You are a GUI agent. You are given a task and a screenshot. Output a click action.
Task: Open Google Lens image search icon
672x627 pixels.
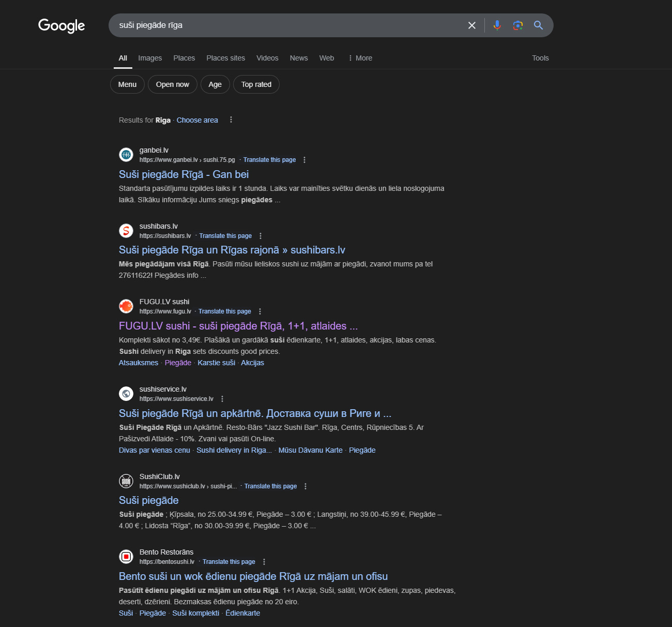pos(517,25)
